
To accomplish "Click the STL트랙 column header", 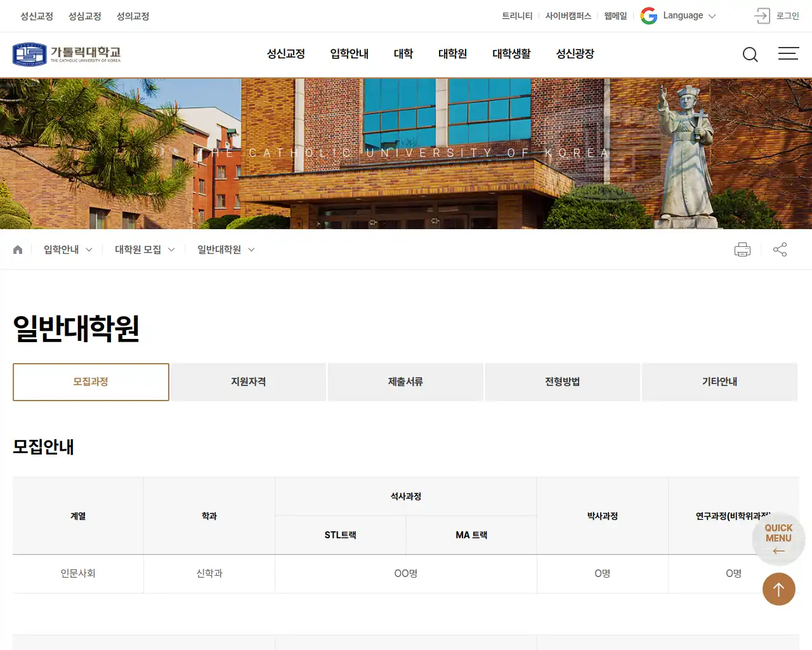I will click(341, 535).
